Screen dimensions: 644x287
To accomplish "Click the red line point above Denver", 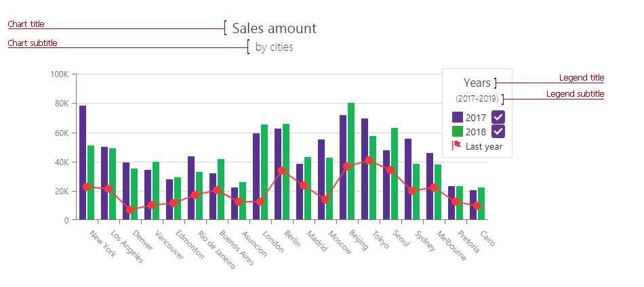I will click(x=130, y=210).
